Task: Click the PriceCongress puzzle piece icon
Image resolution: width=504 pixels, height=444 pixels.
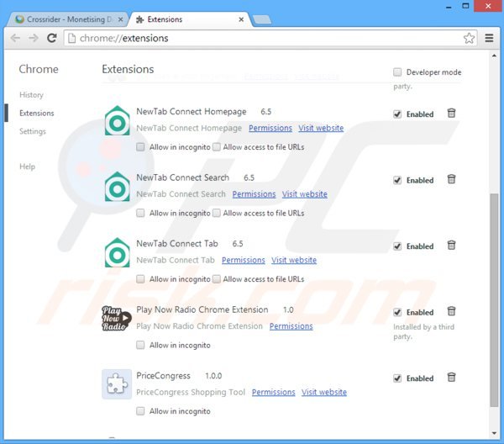Action: tap(117, 384)
